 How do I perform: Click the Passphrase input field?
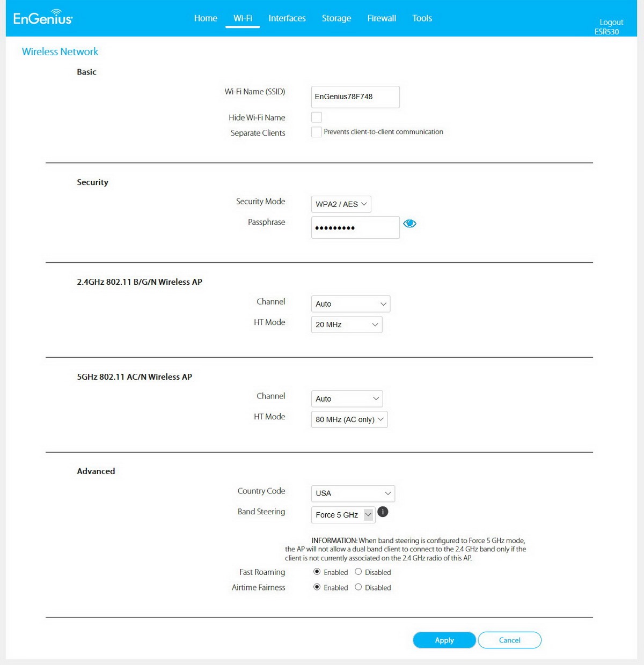pyautogui.click(x=355, y=227)
